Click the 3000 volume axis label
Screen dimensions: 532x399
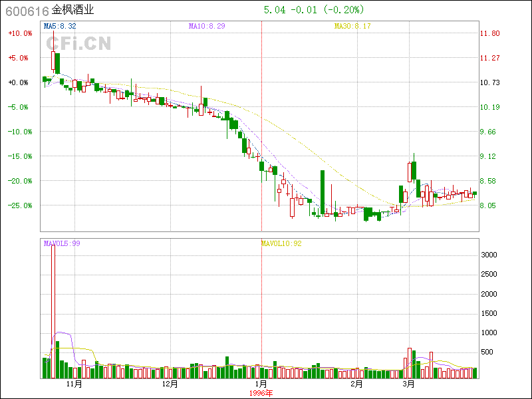[489, 255]
